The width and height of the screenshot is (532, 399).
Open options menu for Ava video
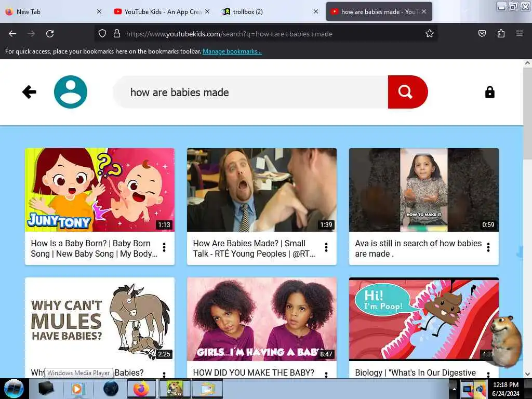[x=488, y=247]
